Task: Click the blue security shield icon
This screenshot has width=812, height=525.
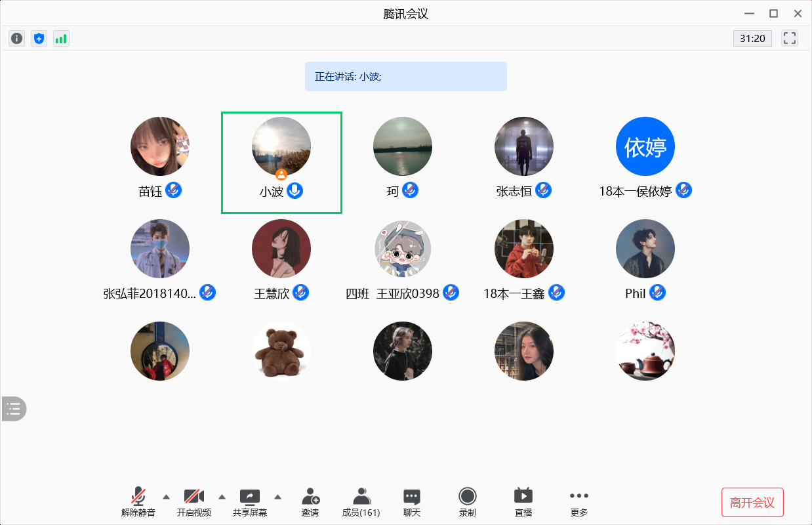Action: coord(39,39)
